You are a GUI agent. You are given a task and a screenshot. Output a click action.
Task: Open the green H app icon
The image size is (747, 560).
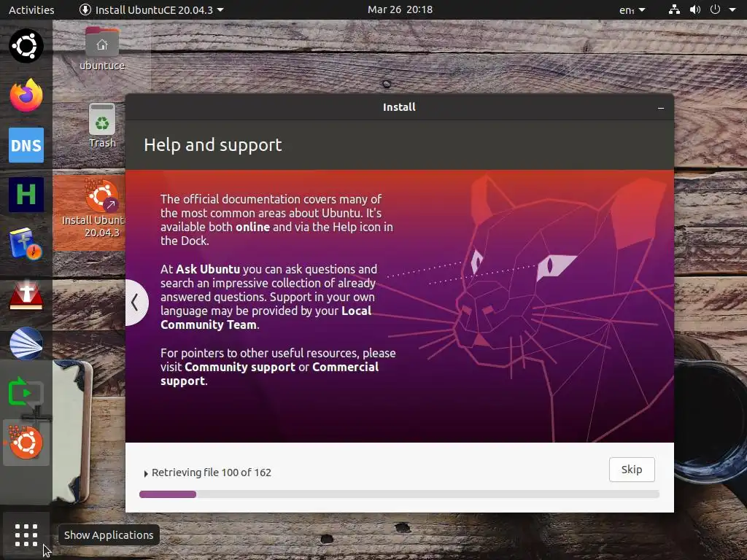point(26,195)
